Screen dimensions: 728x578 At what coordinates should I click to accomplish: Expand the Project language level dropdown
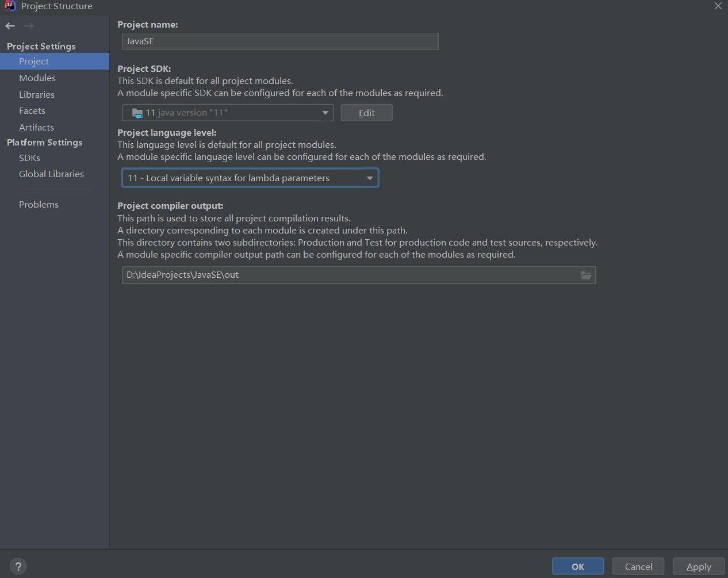click(250, 178)
